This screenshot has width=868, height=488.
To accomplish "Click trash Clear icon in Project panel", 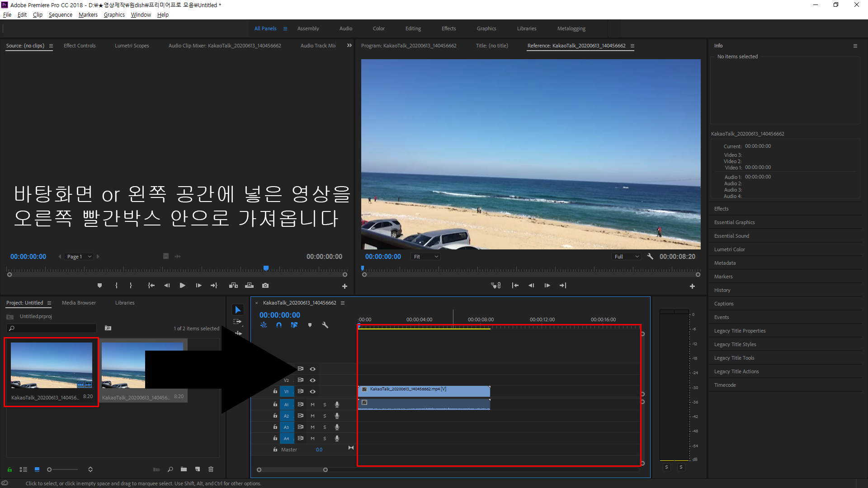I will (211, 469).
